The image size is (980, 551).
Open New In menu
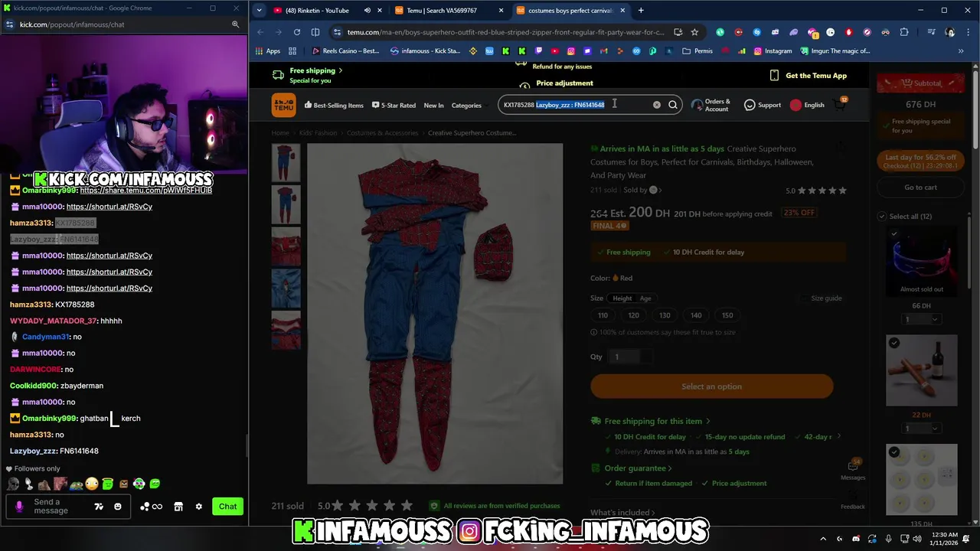(x=433, y=106)
